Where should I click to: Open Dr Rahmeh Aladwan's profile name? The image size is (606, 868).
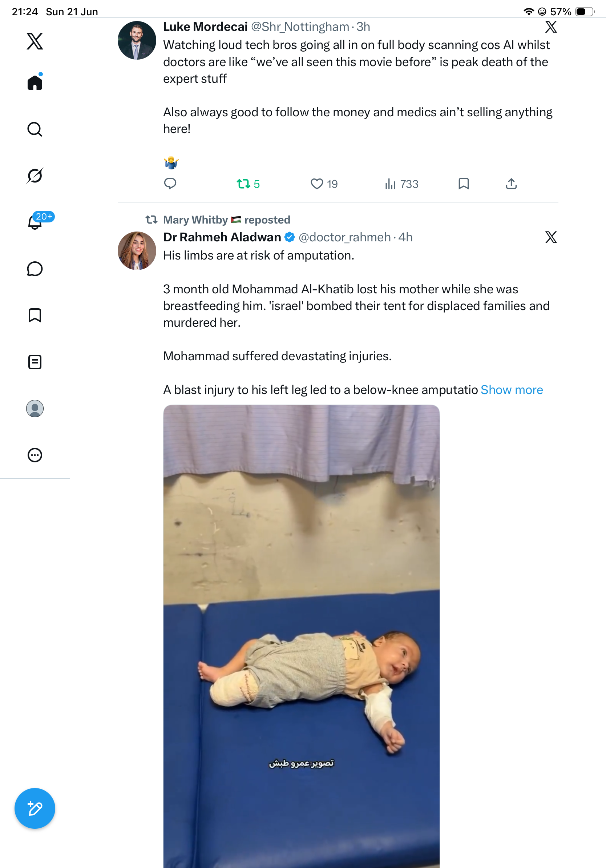pyautogui.click(x=222, y=237)
